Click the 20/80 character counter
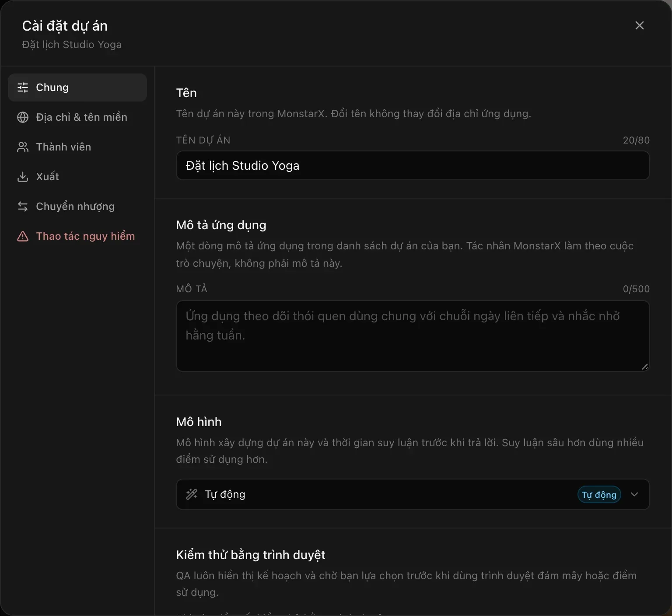672x616 pixels. click(x=636, y=140)
